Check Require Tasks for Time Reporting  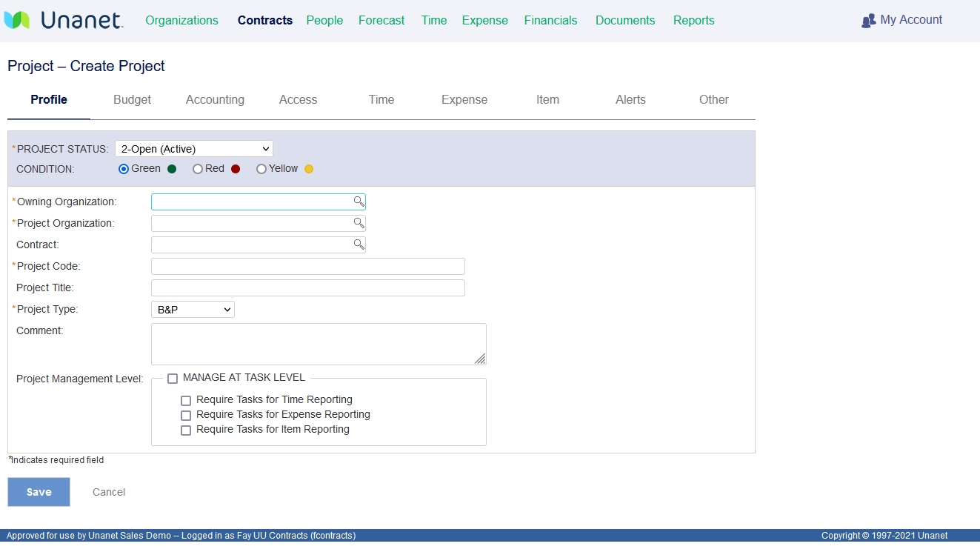[x=186, y=400]
